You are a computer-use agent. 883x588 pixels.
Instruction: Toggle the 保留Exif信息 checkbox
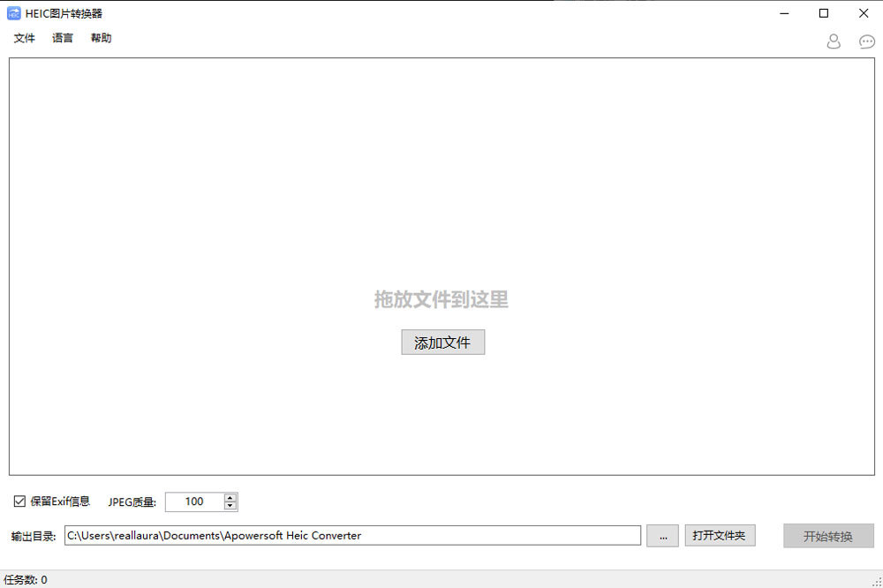tap(19, 501)
